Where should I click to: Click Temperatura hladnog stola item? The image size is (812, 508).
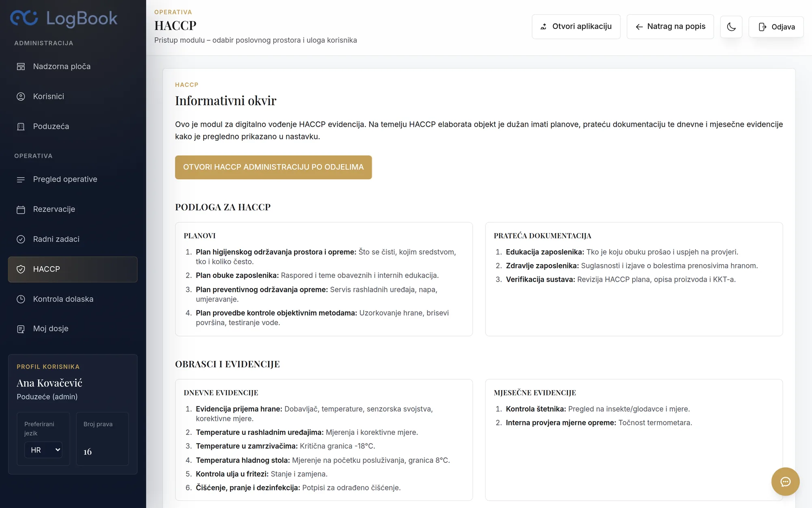(x=323, y=460)
